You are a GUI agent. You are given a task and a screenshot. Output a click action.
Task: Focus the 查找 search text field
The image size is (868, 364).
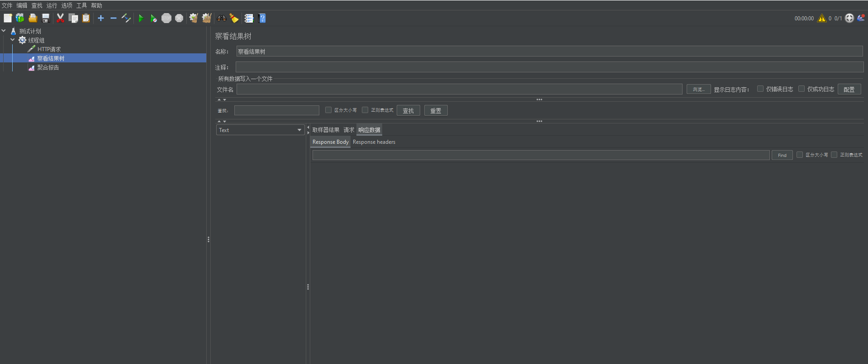[x=277, y=110]
